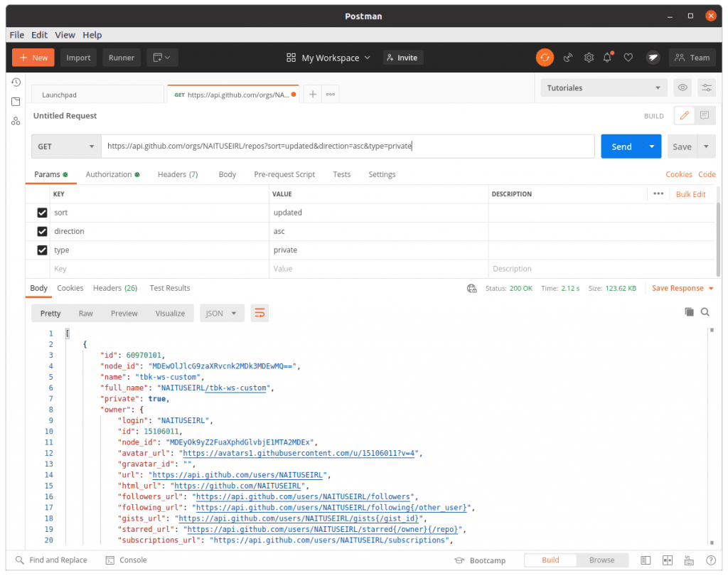Open the Help menu
This screenshot has width=728, height=576.
coord(92,35)
